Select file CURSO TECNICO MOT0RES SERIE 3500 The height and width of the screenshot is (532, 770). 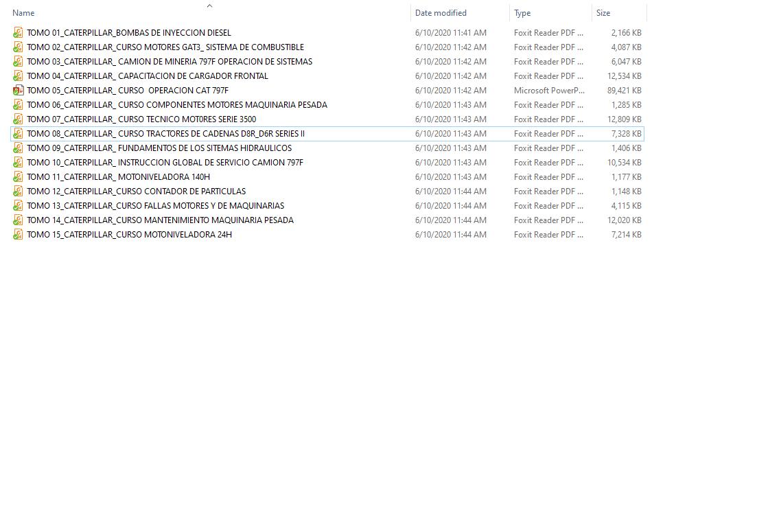[x=141, y=119]
